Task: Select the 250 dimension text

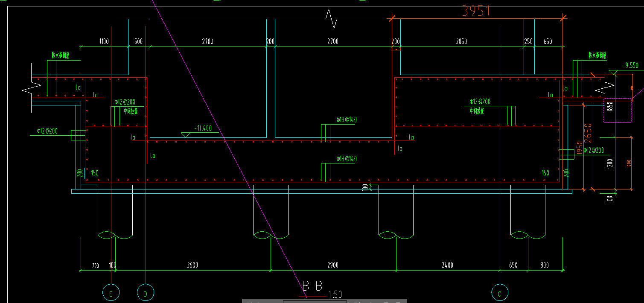Action: click(x=528, y=41)
